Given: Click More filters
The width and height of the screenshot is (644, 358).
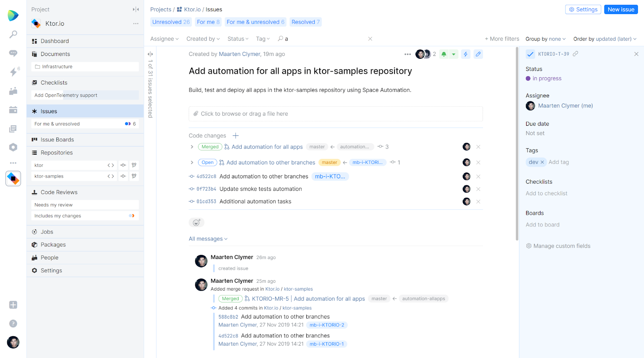Looking at the screenshot, I should 502,39.
